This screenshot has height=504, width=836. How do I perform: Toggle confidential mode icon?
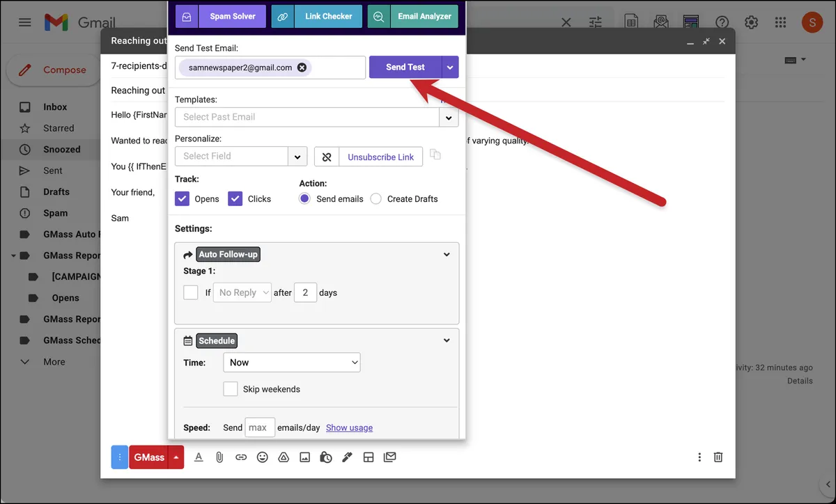[x=326, y=457]
